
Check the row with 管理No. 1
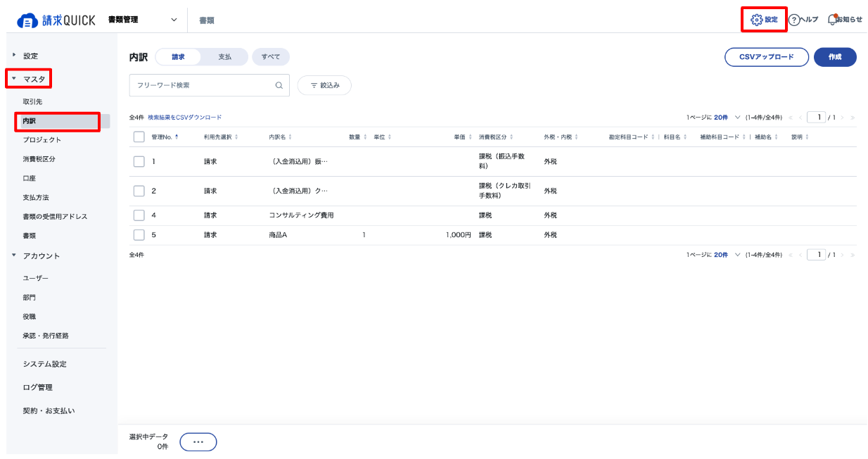click(139, 161)
